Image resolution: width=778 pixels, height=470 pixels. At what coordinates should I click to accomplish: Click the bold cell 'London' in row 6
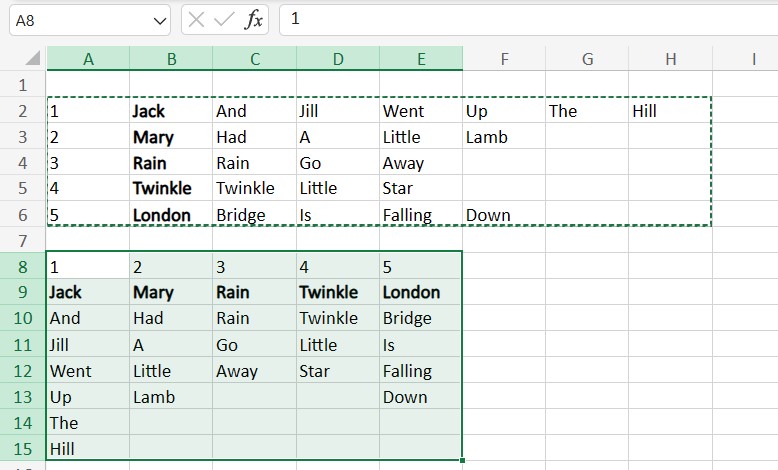pyautogui.click(x=171, y=214)
